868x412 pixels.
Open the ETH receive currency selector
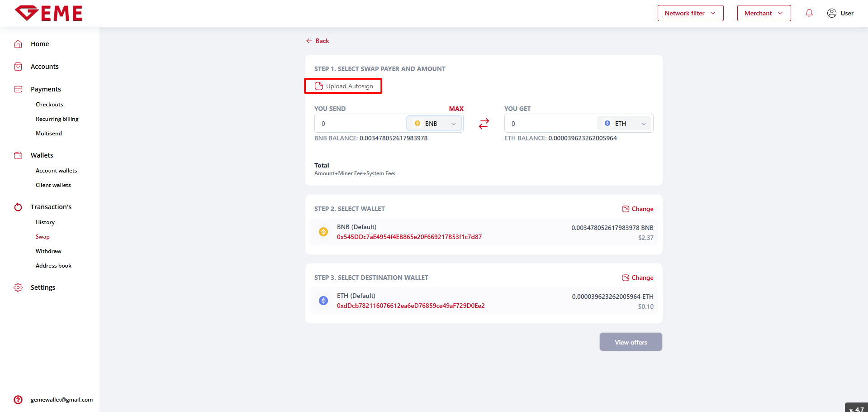624,124
